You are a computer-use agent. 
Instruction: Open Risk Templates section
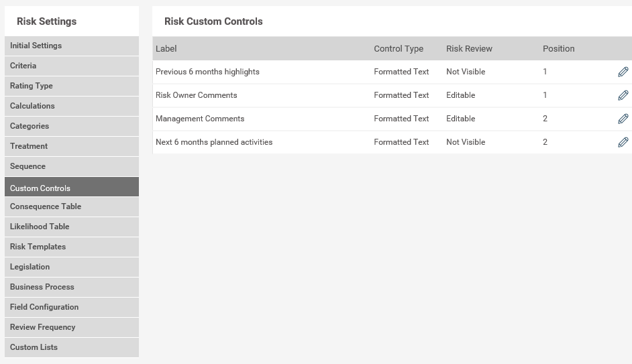point(72,247)
